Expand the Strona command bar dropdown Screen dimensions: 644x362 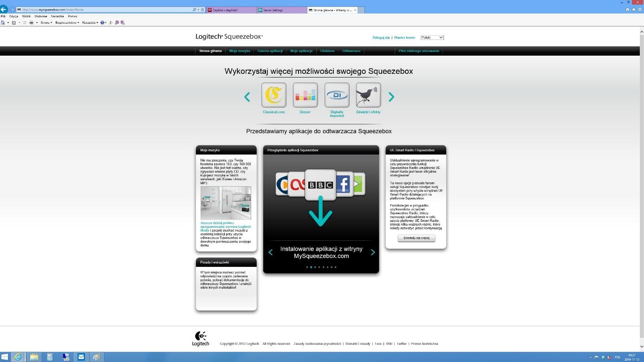[46, 22]
